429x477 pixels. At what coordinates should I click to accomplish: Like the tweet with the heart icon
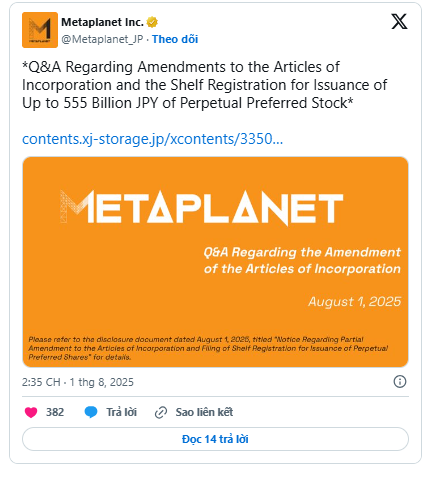pos(31,412)
